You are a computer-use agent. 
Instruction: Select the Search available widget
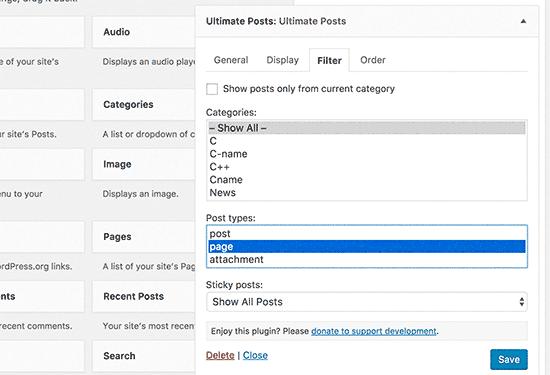pyautogui.click(x=143, y=356)
